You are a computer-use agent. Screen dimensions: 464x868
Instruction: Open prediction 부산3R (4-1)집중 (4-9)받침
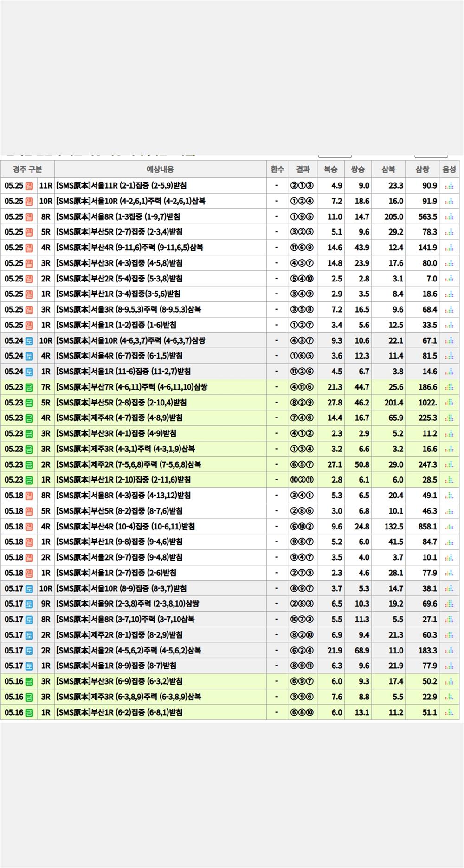[116, 434]
